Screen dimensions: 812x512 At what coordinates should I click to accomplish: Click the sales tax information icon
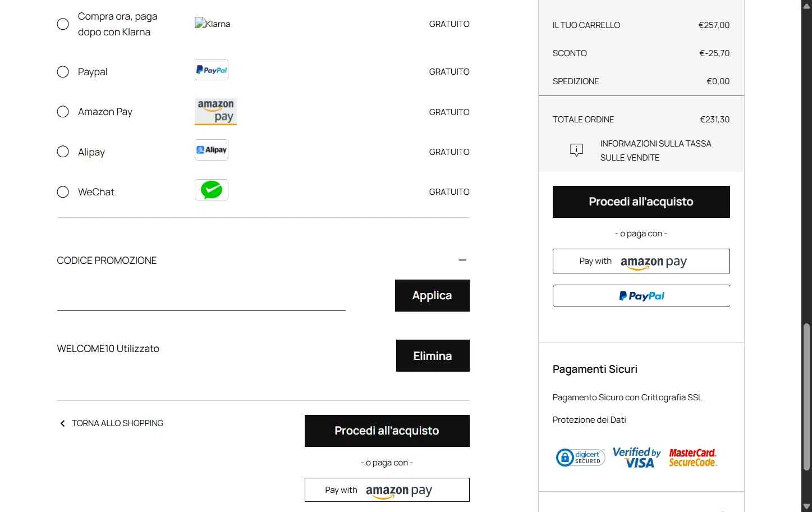[576, 150]
